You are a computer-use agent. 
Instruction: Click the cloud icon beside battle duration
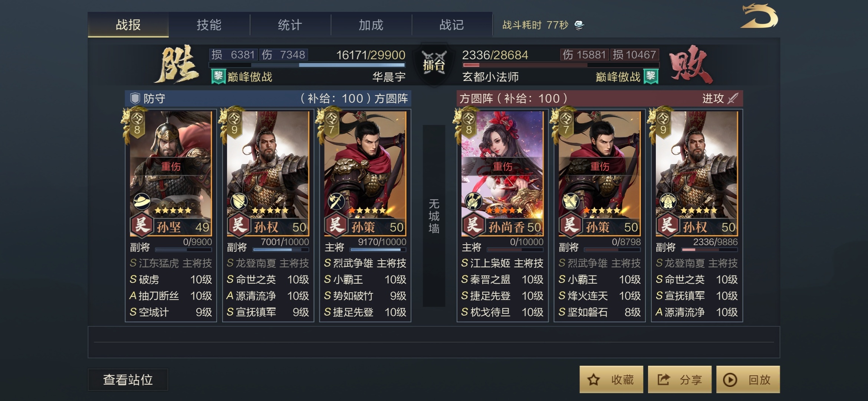(579, 25)
